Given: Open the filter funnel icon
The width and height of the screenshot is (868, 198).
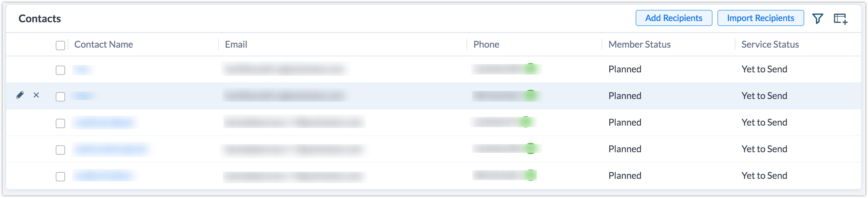Looking at the screenshot, I should coord(818,19).
